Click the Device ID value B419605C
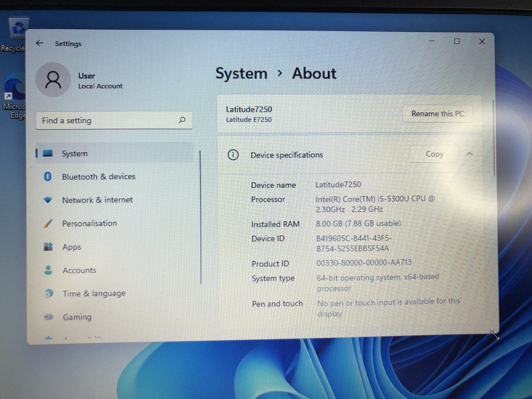 coord(354,243)
